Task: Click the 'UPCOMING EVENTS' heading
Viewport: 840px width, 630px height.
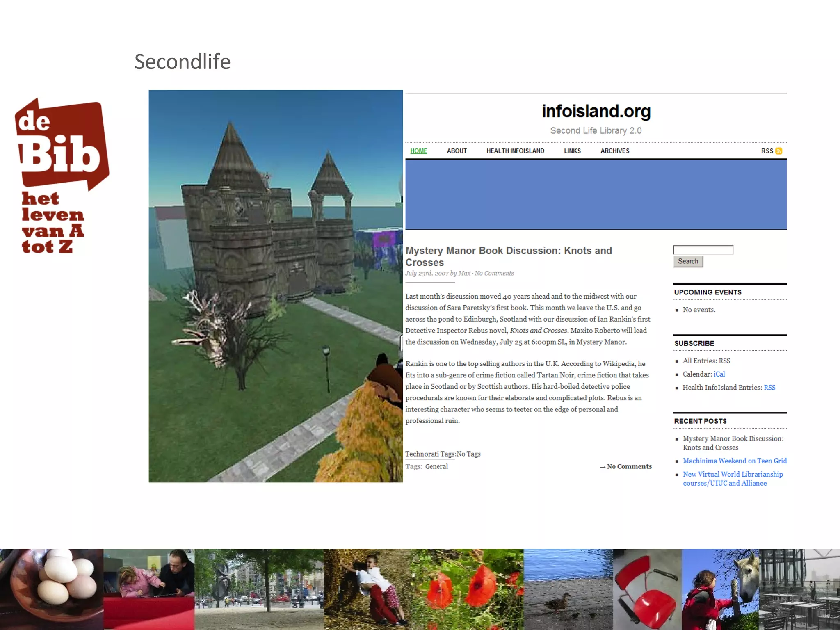Action: coord(708,292)
